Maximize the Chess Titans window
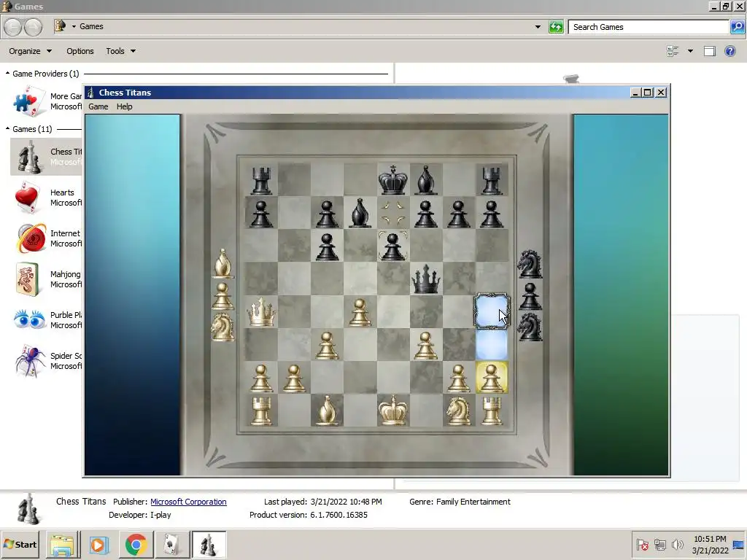Screen dimensions: 747x560 coord(648,93)
